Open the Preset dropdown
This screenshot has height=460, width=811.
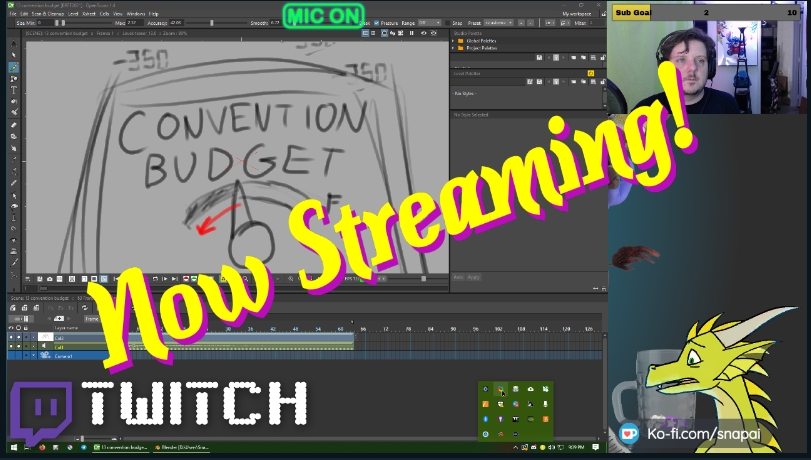click(499, 23)
